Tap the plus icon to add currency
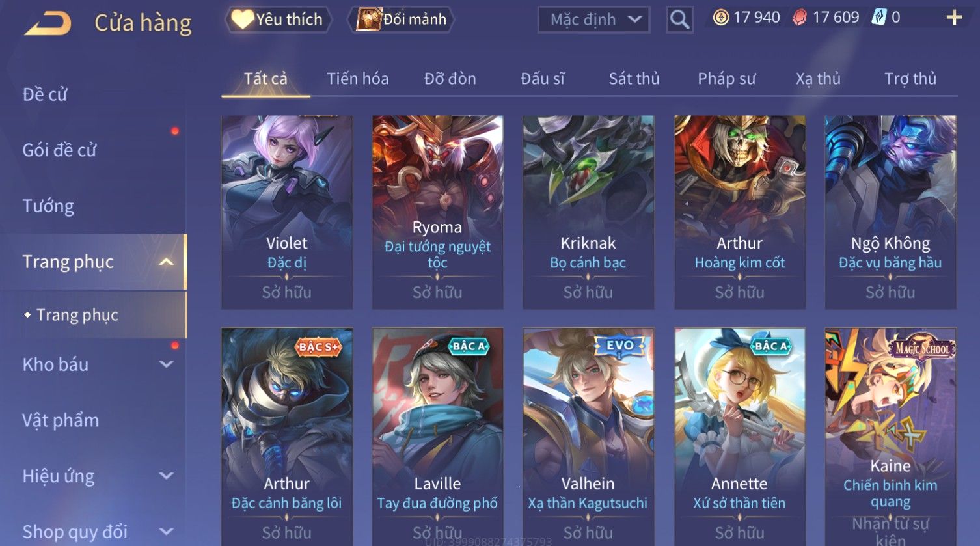This screenshot has height=546, width=980. pyautogui.click(x=954, y=18)
